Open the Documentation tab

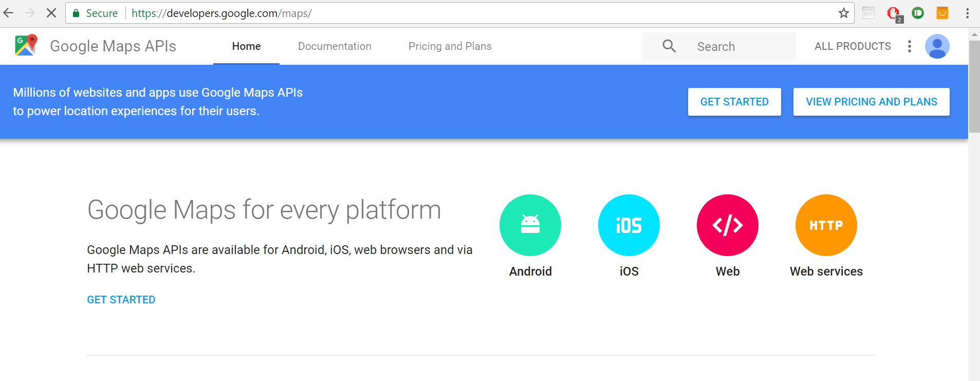tap(335, 46)
